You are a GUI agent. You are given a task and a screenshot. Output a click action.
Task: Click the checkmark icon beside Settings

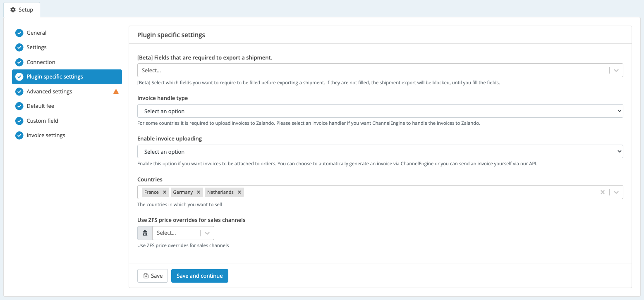pyautogui.click(x=19, y=48)
